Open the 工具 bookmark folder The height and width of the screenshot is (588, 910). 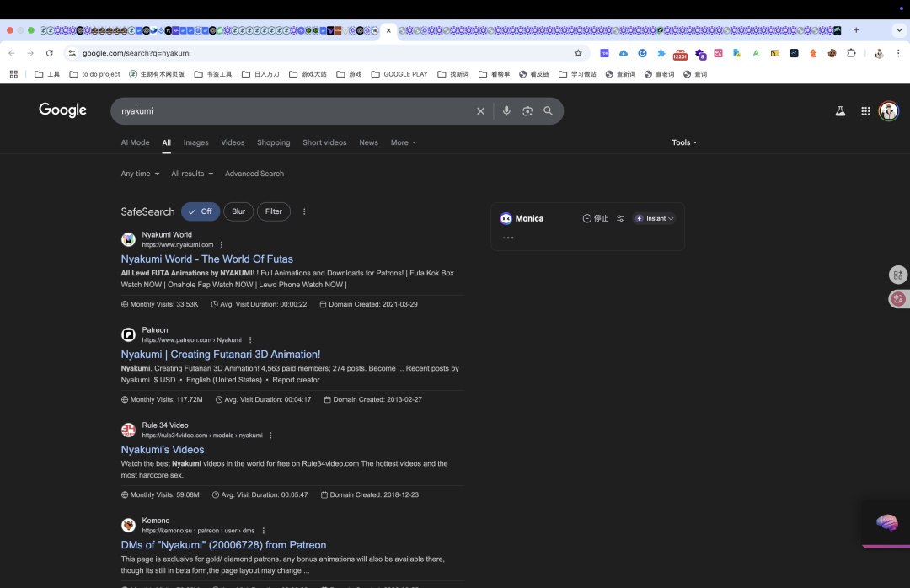[x=47, y=74]
